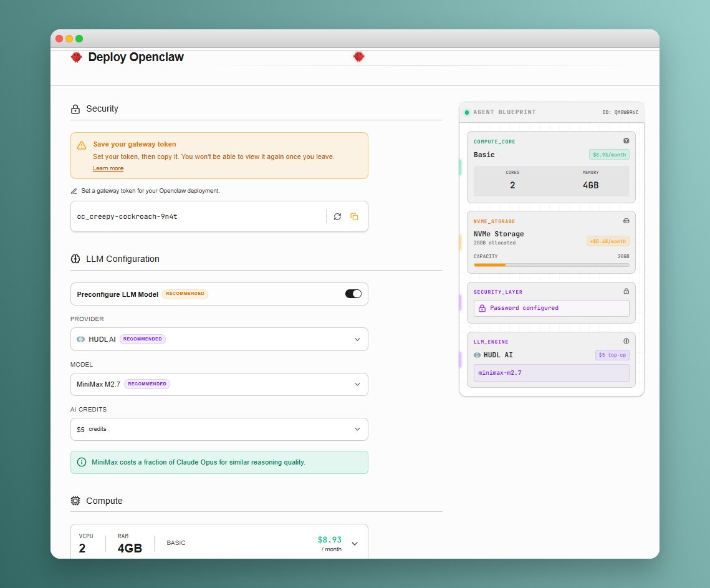Click the green status dot in Agent Blueprint header

(x=467, y=112)
